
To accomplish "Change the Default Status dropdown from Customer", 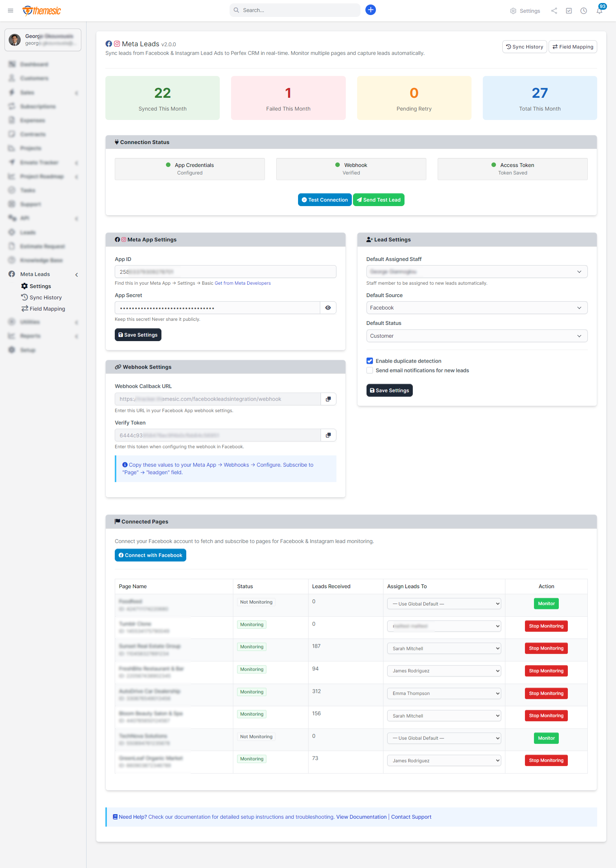I will (476, 335).
